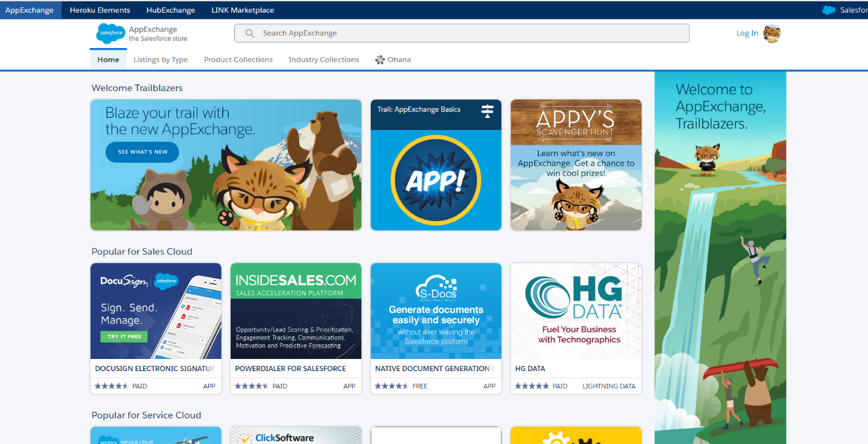Screen dimensions: 868x444
Task: Click the APP! badge graphic
Action: pos(436,180)
